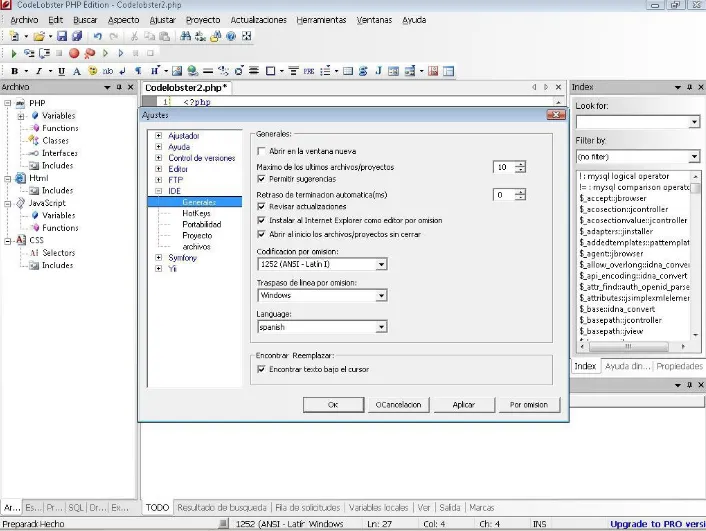Toggle breakpoint red circle icon
Screen dimensions: 706x531
point(74,54)
